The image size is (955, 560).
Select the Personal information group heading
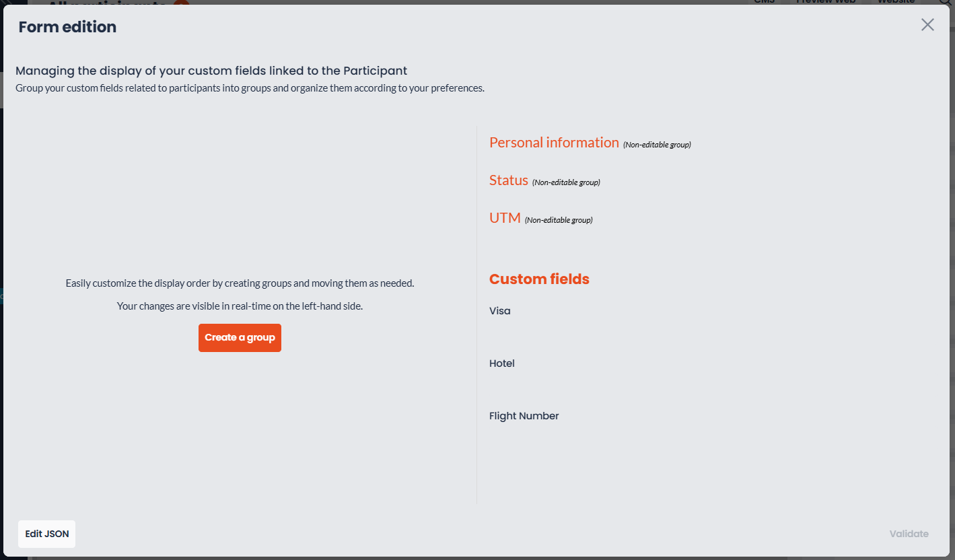coord(554,143)
